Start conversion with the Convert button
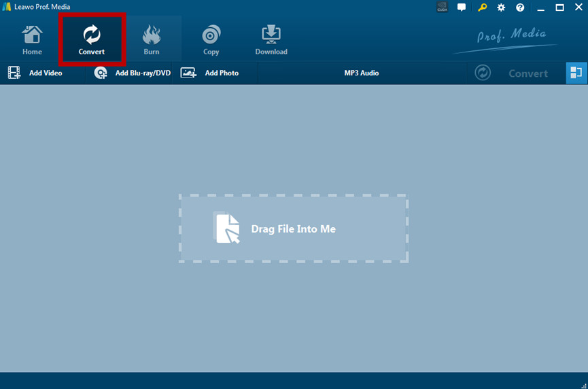588x389 pixels. (x=528, y=73)
